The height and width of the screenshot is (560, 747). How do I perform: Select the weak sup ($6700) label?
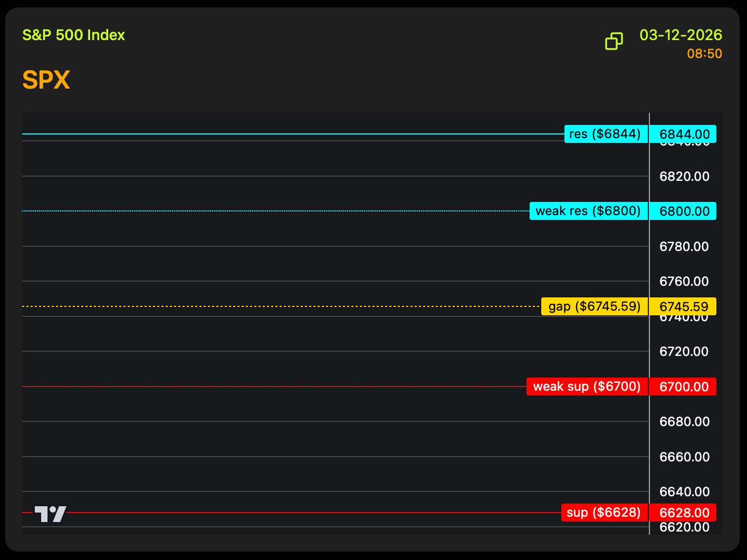(x=587, y=387)
